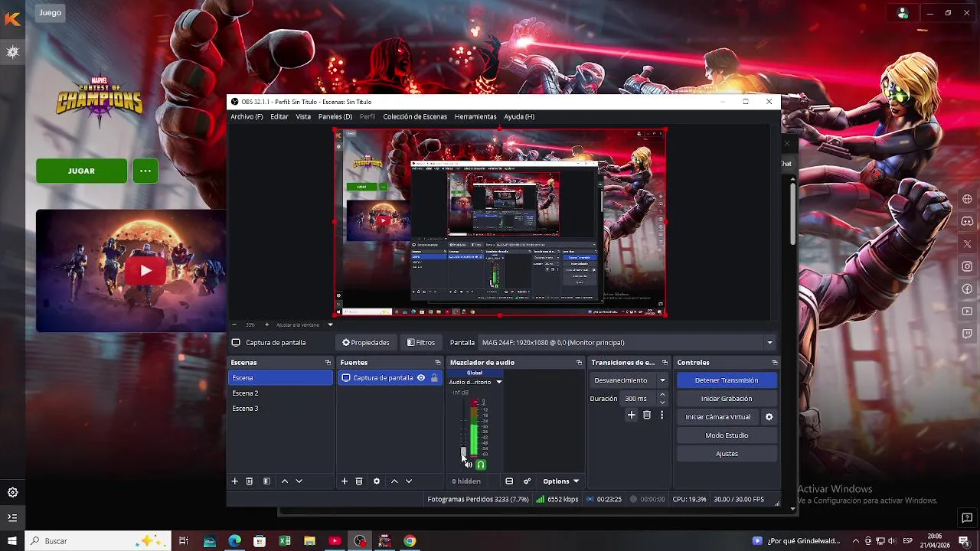Select Escena 2 in scenes list
Viewport: 980px width, 551px height.
point(281,393)
